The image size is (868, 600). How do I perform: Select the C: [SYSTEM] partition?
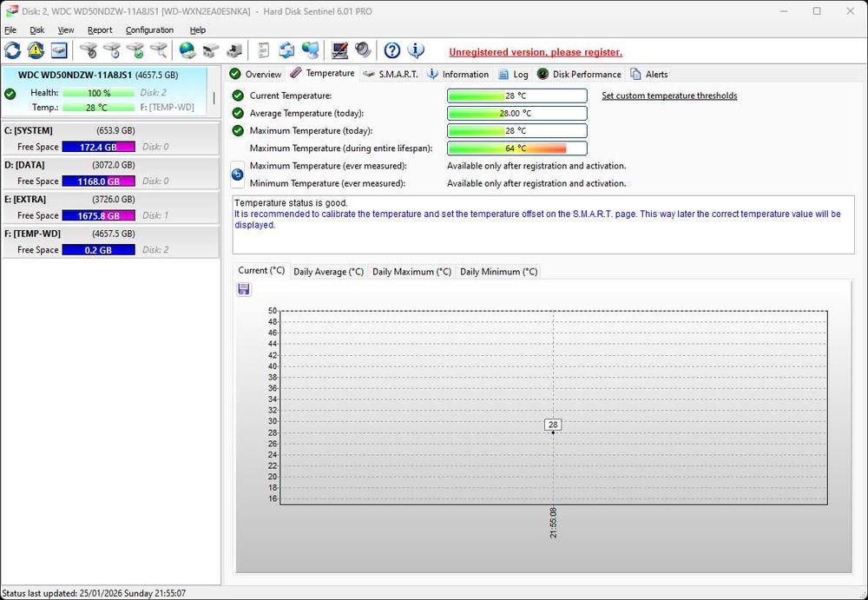click(x=110, y=139)
